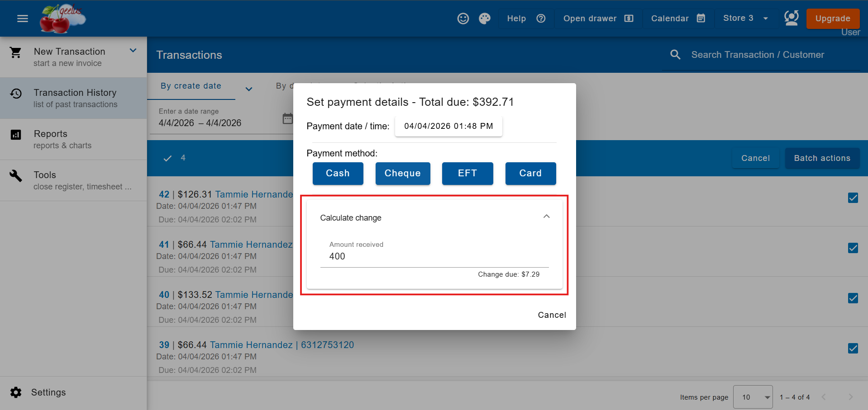Open the color palette theme icon
Image resolution: width=868 pixels, height=410 pixels.
tap(484, 19)
